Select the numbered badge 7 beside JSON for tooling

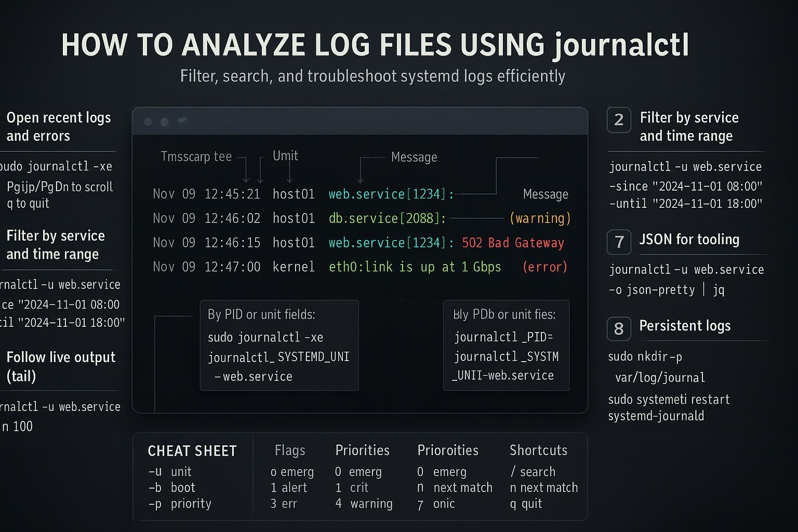click(619, 242)
